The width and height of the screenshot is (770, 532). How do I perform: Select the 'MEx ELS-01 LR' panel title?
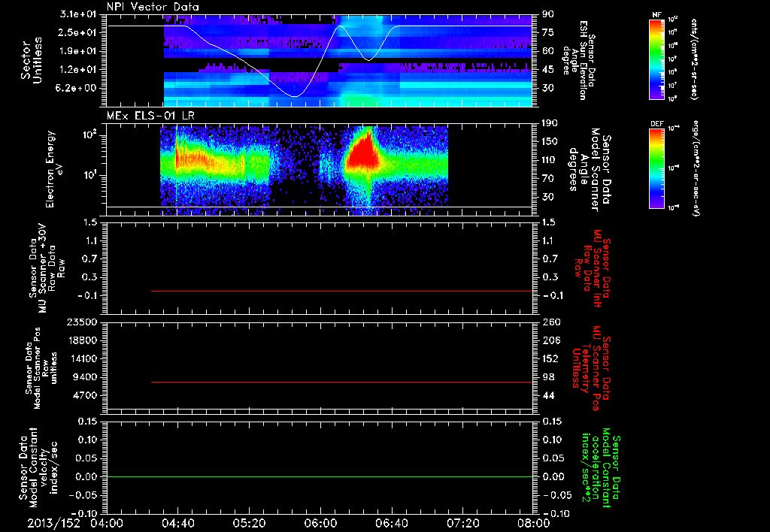click(150, 116)
